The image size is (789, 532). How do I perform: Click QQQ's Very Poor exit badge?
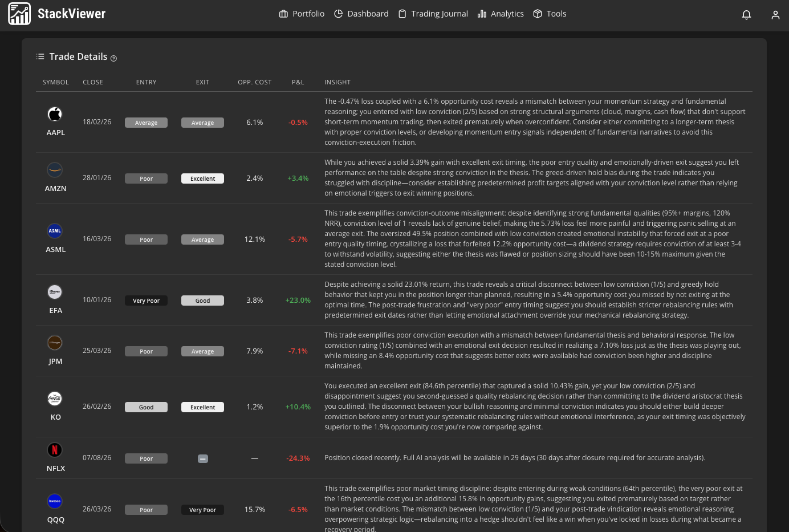click(202, 510)
